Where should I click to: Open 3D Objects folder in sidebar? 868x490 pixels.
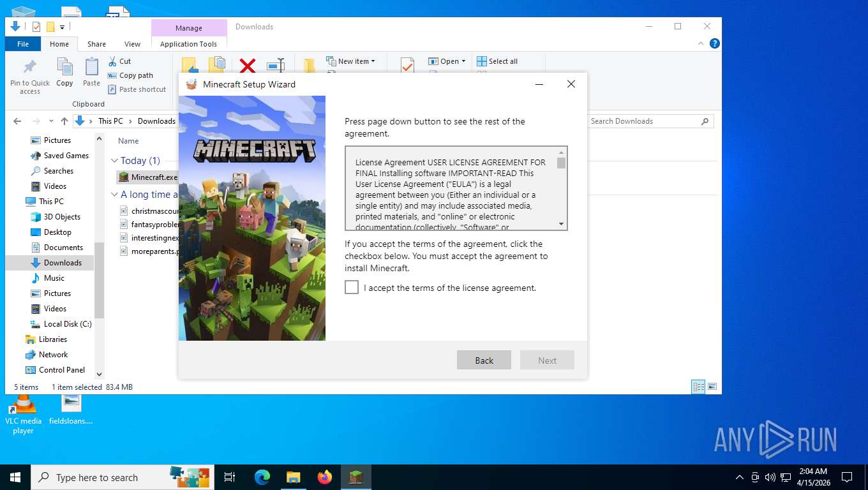(56, 217)
